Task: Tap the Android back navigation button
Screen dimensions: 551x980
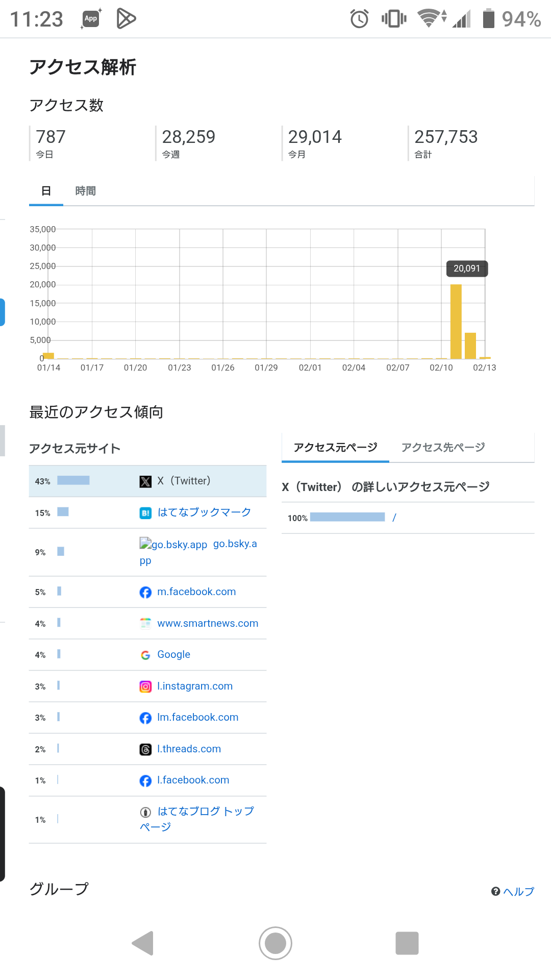Action: 143,943
